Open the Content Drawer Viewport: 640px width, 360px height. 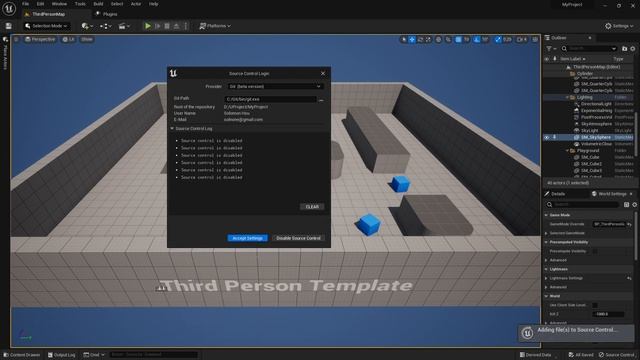point(22,355)
